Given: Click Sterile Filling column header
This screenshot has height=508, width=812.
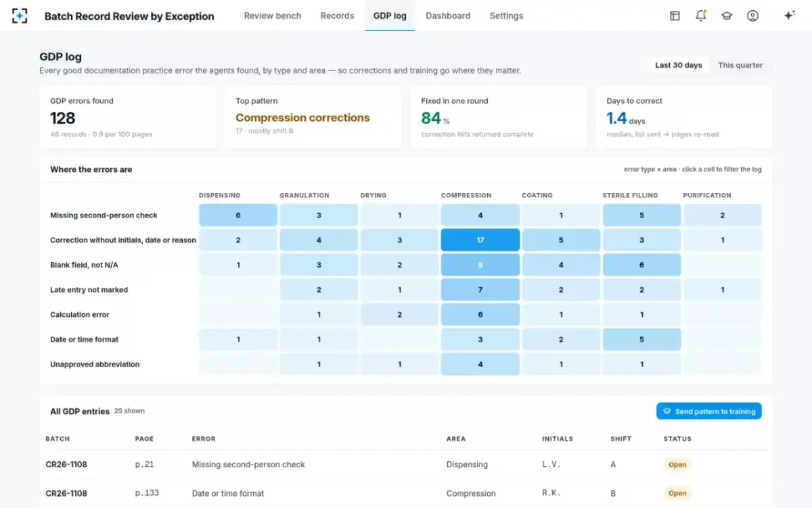Looking at the screenshot, I should (630, 195).
